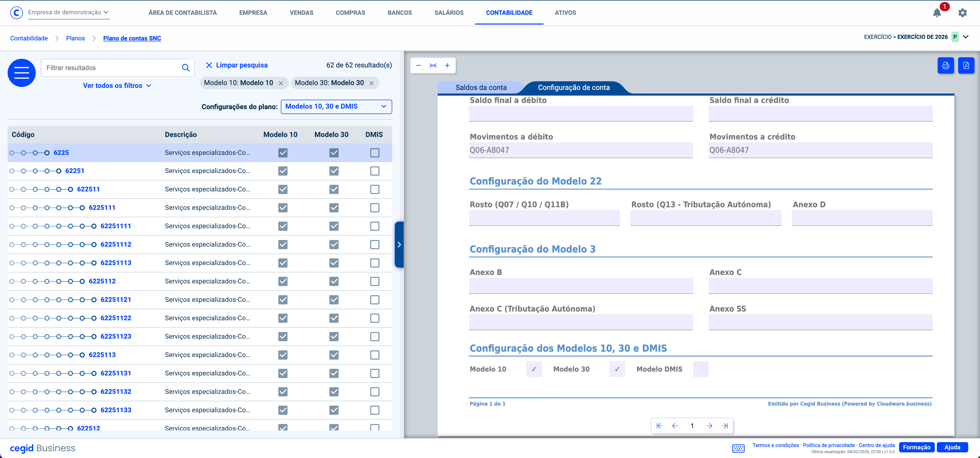Click the search magnifier in filter box
The width and height of the screenshot is (980, 458).
click(x=186, y=68)
